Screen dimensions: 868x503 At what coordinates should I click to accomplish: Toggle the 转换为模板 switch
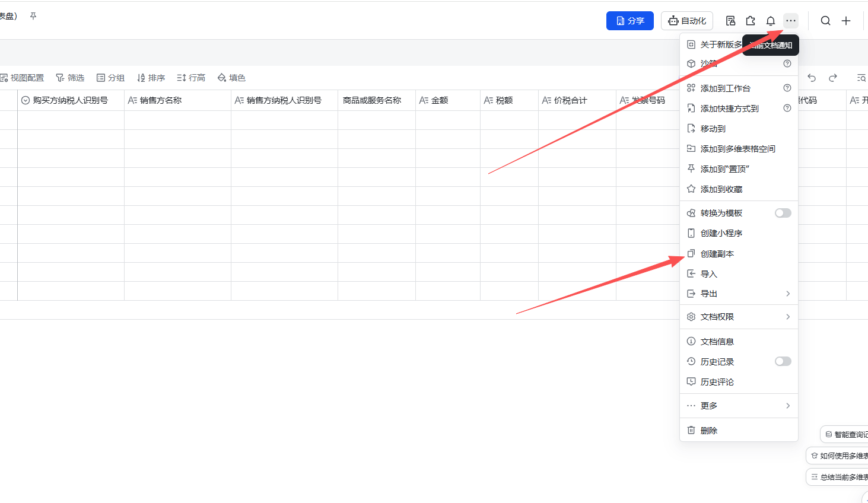[x=783, y=213]
